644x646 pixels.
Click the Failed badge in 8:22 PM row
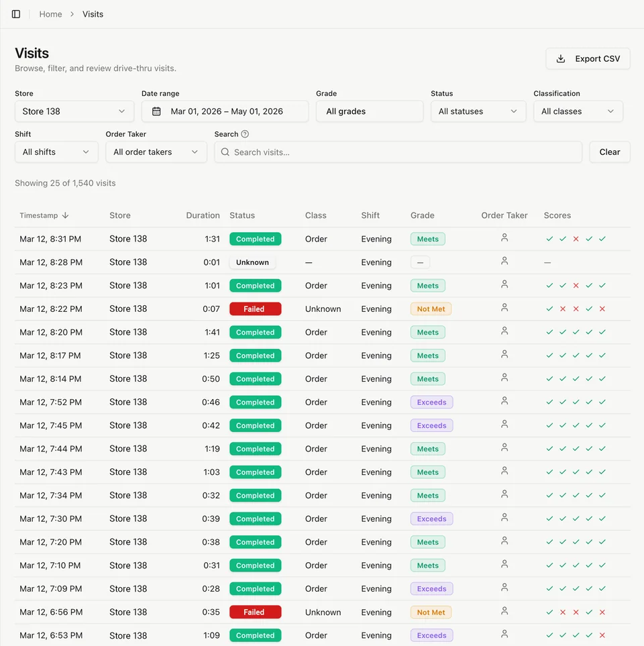coord(256,309)
